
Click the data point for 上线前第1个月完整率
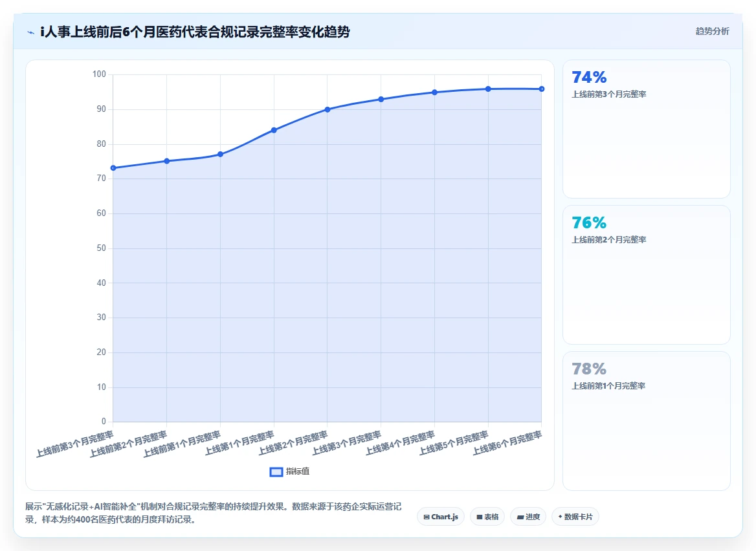pos(220,154)
